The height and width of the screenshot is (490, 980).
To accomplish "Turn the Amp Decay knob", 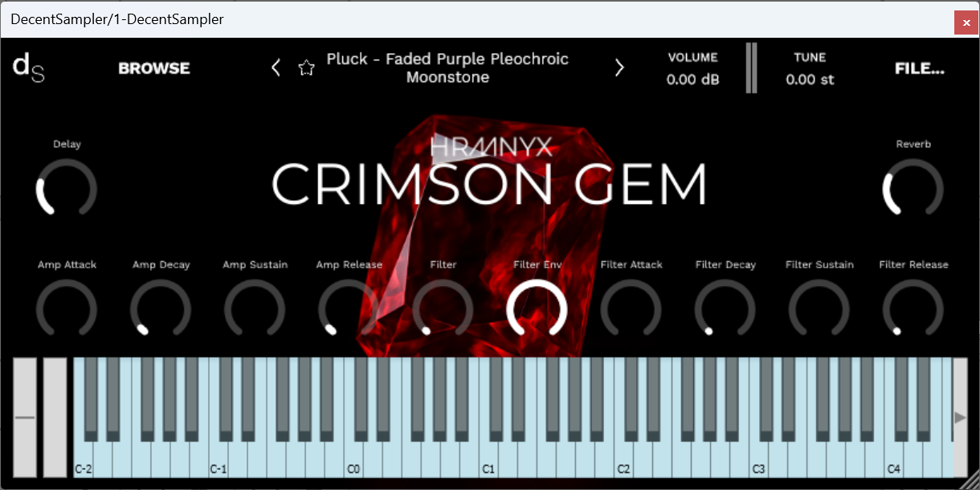I will tap(161, 310).
